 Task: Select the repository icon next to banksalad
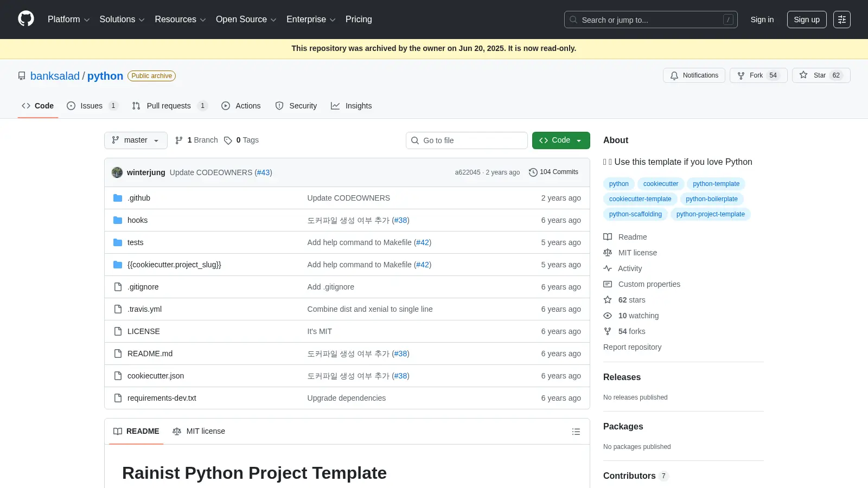click(22, 76)
